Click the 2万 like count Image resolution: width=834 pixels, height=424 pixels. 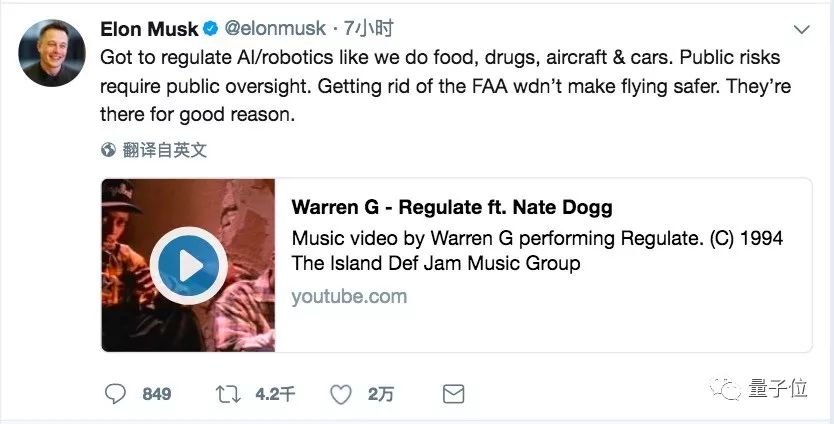380,394
